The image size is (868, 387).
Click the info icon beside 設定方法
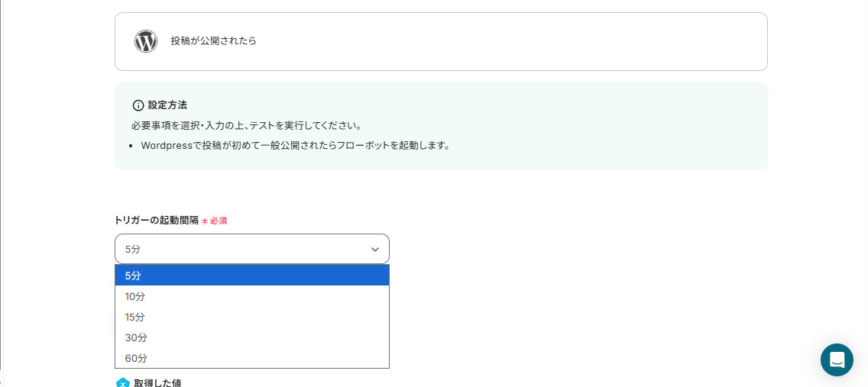tap(138, 105)
